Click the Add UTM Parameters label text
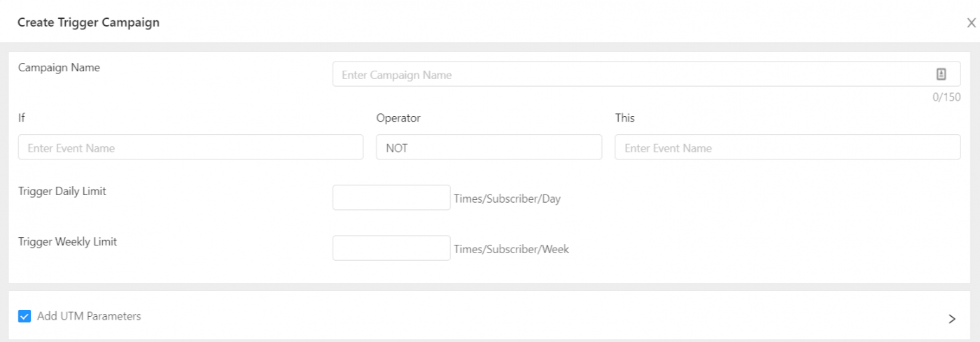This screenshot has height=342, width=980. point(89,316)
